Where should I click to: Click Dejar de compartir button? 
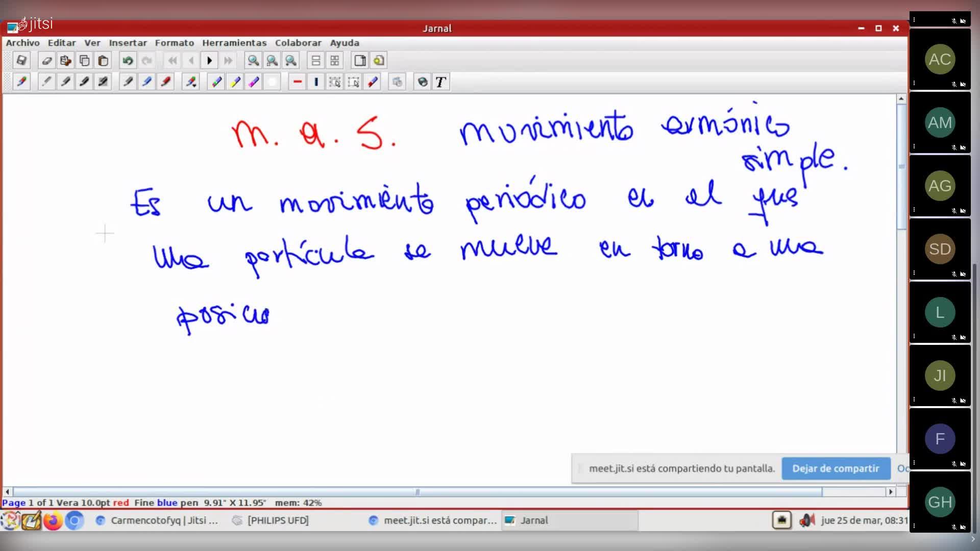835,468
